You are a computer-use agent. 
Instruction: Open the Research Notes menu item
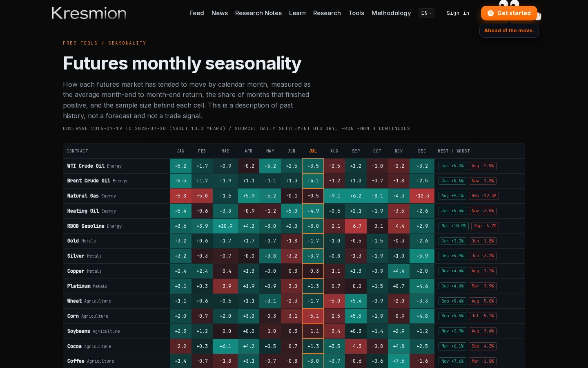coord(258,13)
